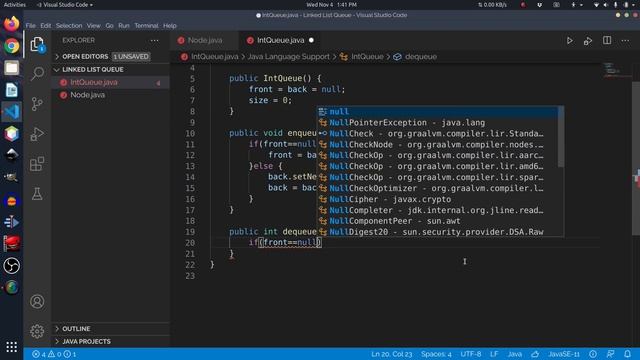Split the editor to the right
The width and height of the screenshot is (640, 360).
(607, 40)
